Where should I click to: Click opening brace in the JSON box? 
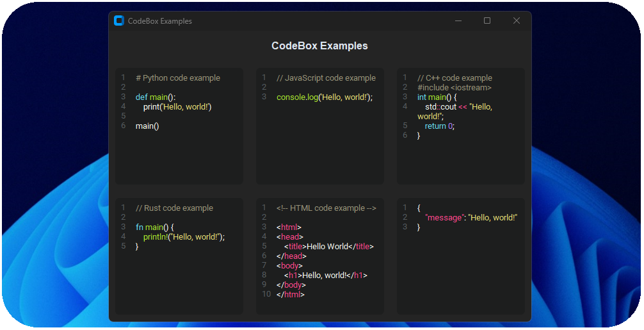(x=419, y=208)
